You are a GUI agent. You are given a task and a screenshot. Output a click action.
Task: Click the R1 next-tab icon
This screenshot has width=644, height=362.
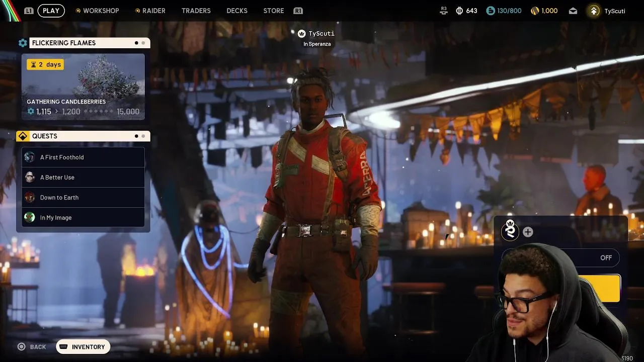(298, 11)
